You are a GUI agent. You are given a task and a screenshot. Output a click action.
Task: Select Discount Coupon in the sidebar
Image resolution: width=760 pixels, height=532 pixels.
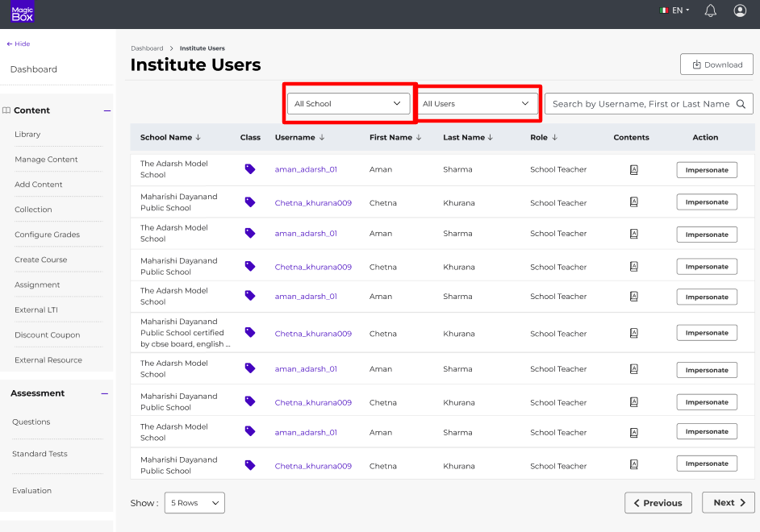click(x=47, y=335)
